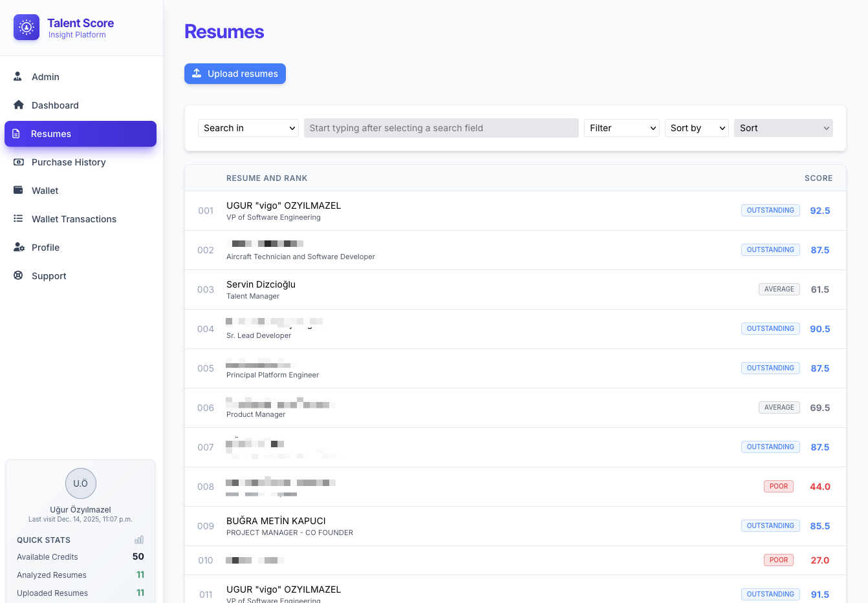
Task: Click the Upload resumes button
Action: (235, 74)
